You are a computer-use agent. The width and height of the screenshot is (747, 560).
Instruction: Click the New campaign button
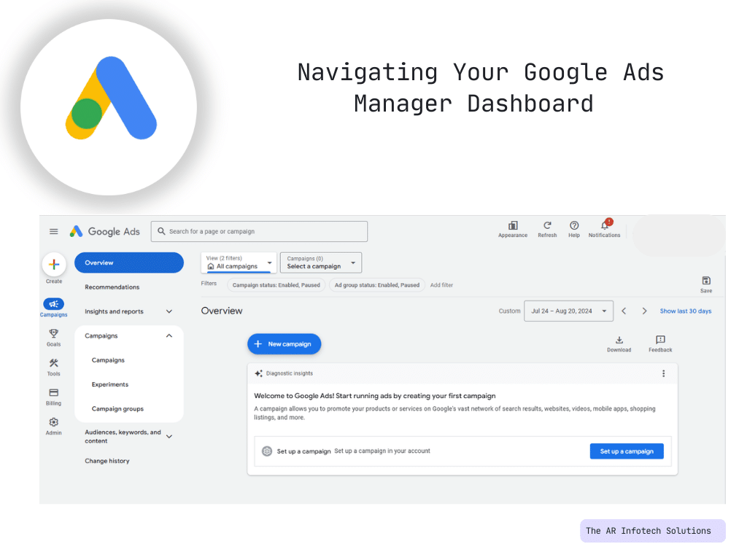(284, 344)
